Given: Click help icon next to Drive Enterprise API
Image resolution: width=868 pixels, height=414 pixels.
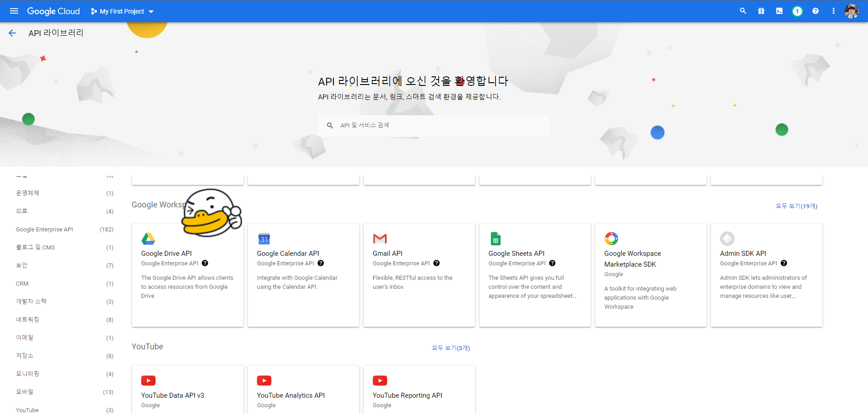Looking at the screenshot, I should point(205,263).
